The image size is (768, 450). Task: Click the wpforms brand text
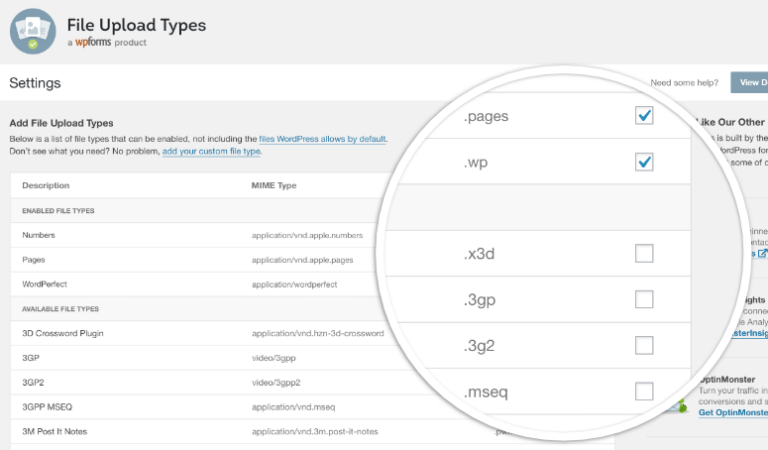(93, 42)
